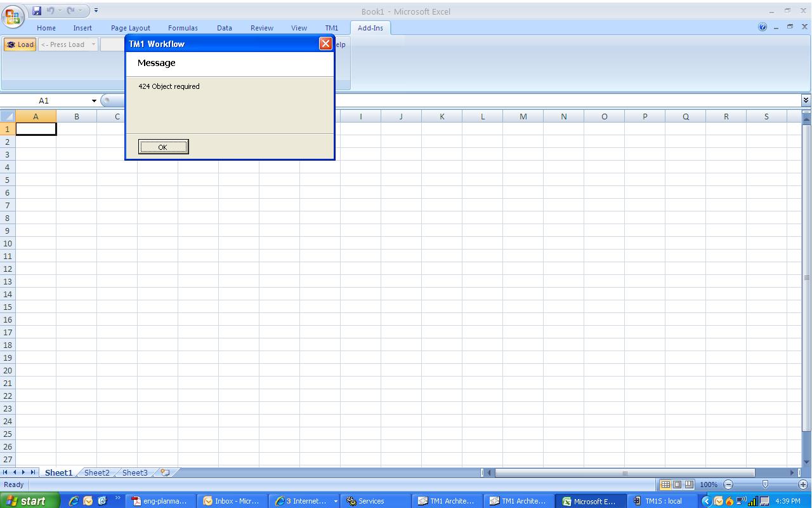
Task: Switch to the View tab
Action: (x=299, y=28)
